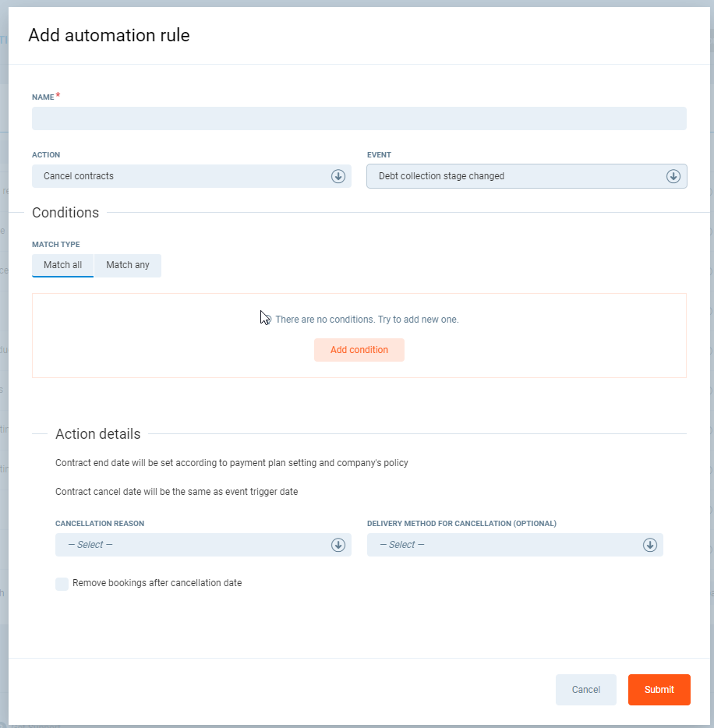
Task: Click the 'Conditions' section heading
Action: (x=65, y=213)
